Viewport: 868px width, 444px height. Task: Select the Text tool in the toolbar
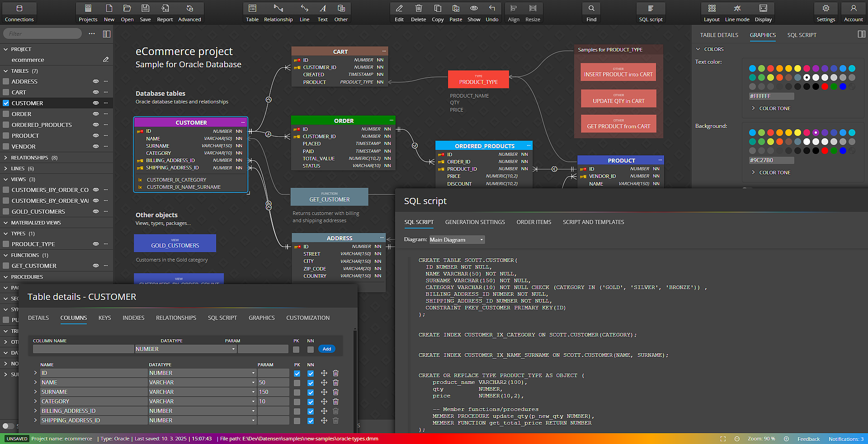pos(322,12)
